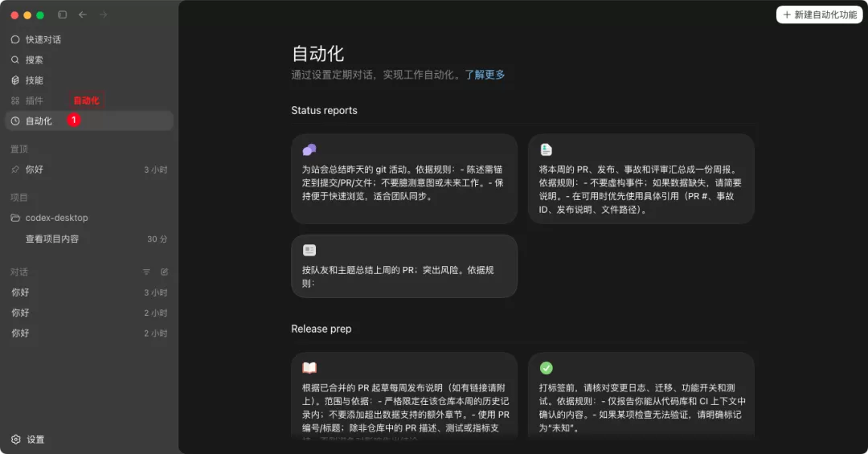868x454 pixels.
Task: Click the 对话 section header
Action: pos(18,272)
